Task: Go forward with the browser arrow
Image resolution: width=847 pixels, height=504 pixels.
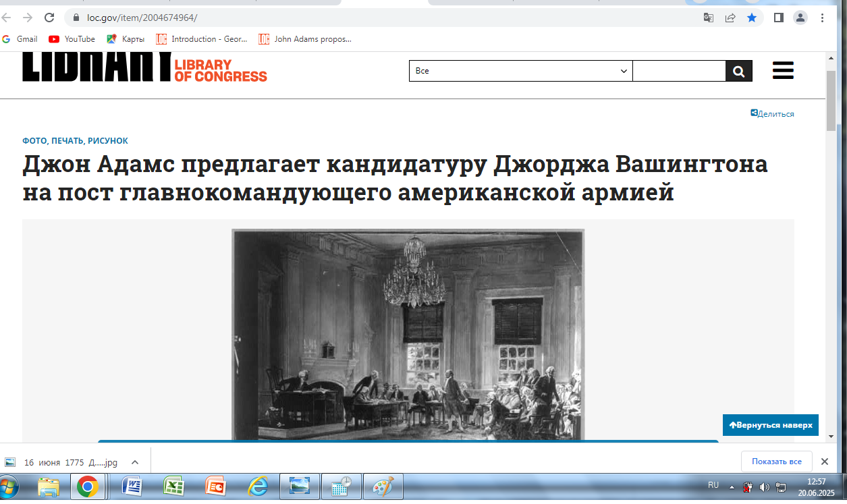Action: 27,18
